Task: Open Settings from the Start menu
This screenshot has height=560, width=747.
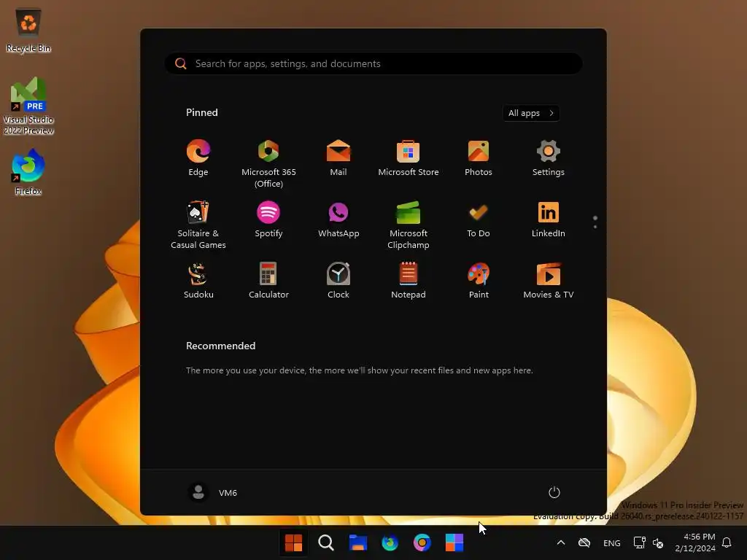Action: point(549,158)
